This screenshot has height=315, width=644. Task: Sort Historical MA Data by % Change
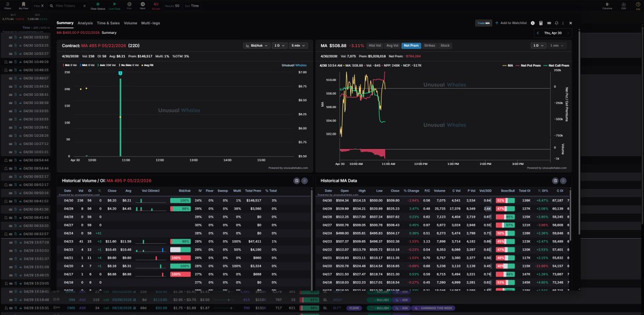[410, 191]
